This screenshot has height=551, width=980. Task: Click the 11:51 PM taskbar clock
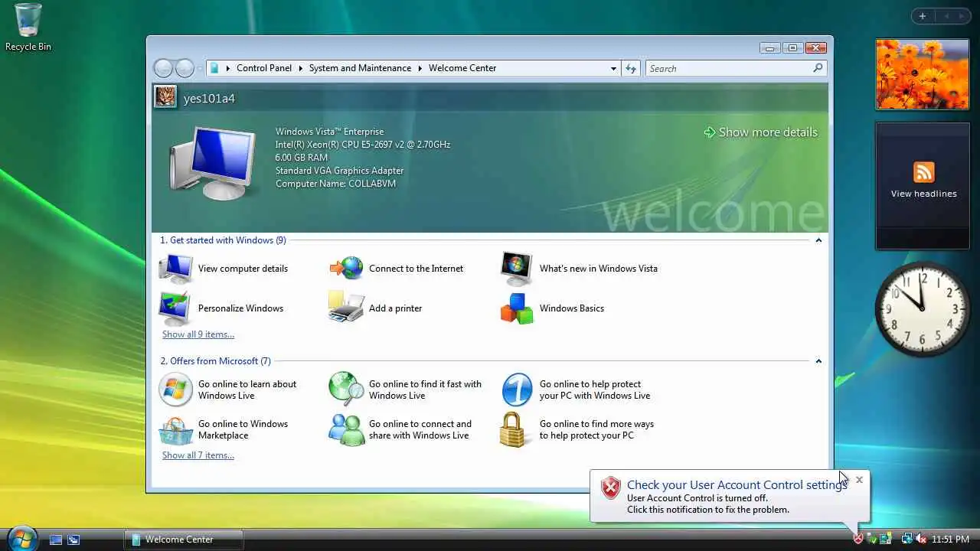950,540
